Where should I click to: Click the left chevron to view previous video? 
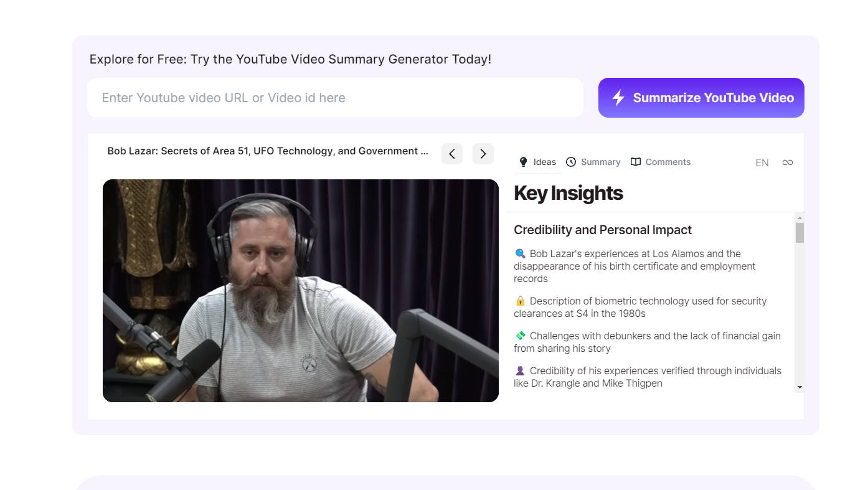tap(452, 154)
